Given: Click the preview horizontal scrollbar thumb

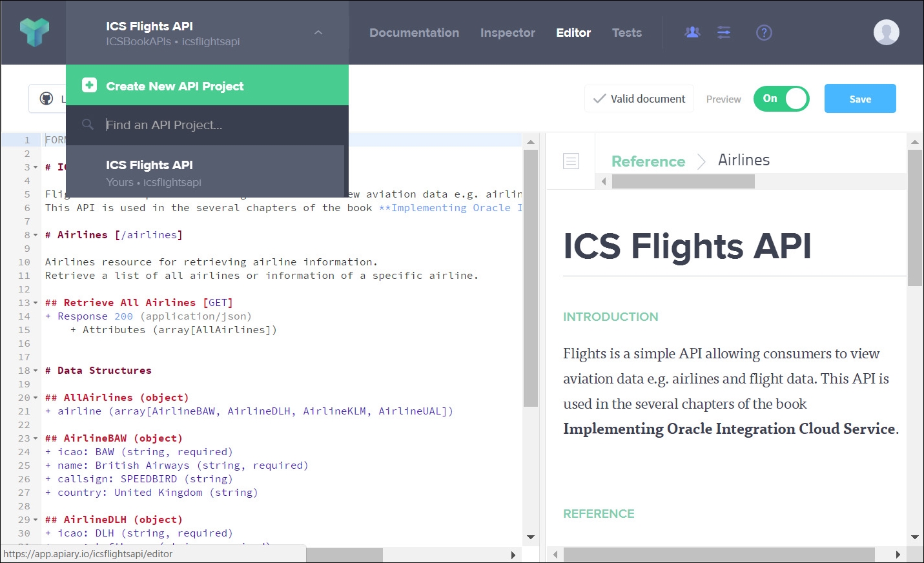Looking at the screenshot, I should (x=719, y=555).
